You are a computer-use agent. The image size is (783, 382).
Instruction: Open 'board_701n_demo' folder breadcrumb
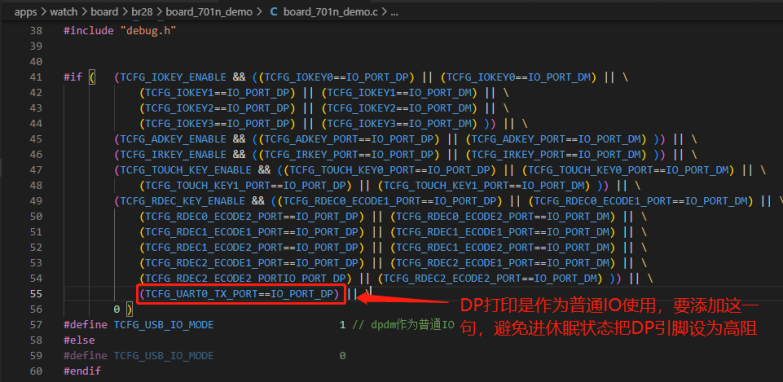pyautogui.click(x=209, y=12)
